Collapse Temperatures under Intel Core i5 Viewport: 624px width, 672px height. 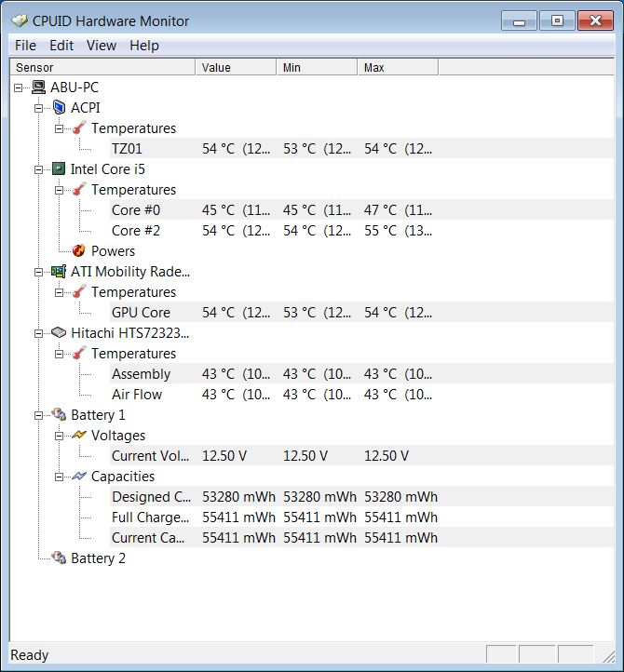(x=60, y=190)
